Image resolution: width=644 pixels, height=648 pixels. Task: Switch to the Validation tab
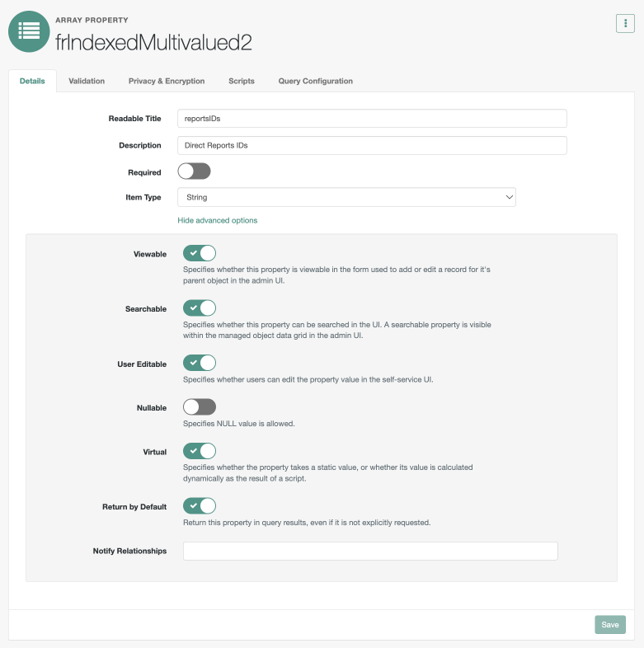coord(87,81)
